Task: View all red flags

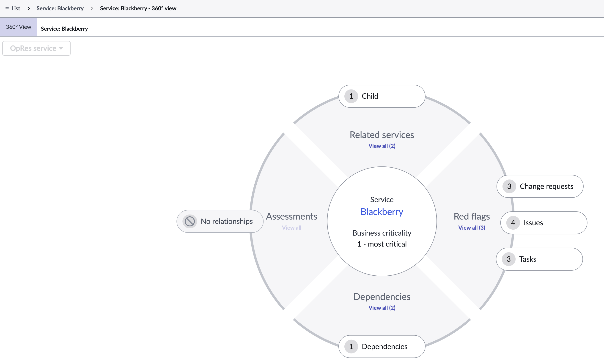Action: click(x=472, y=228)
